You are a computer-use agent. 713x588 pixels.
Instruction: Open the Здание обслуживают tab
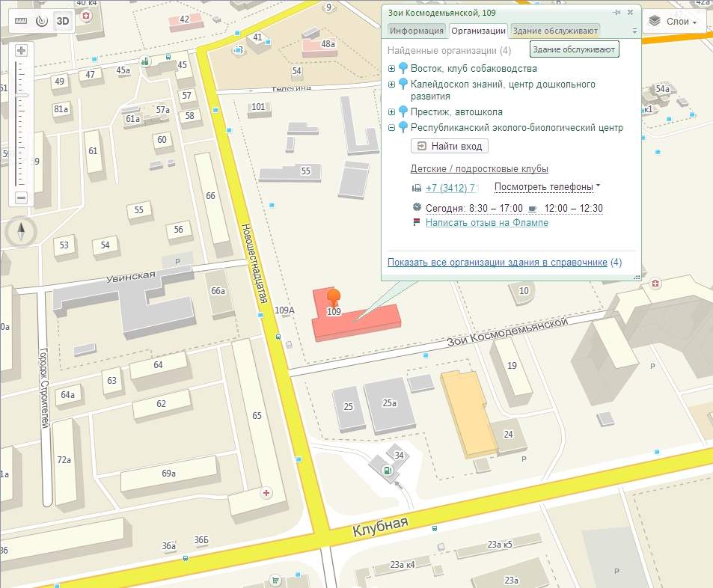click(x=554, y=31)
